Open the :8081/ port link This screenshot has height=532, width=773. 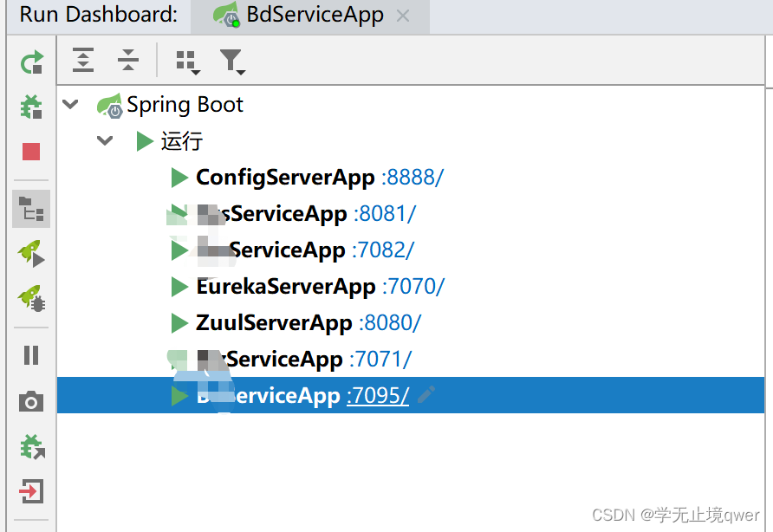[x=385, y=214]
